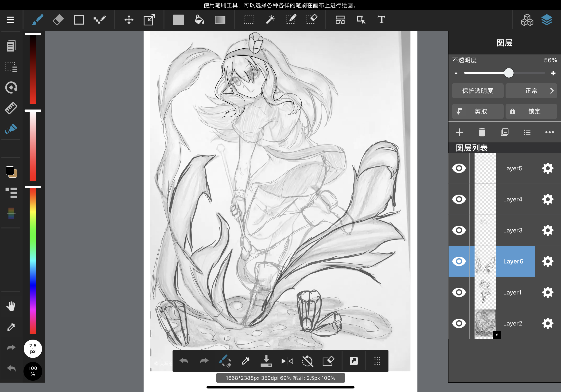
Task: Select the Layer2 thumbnail
Action: pyautogui.click(x=485, y=323)
